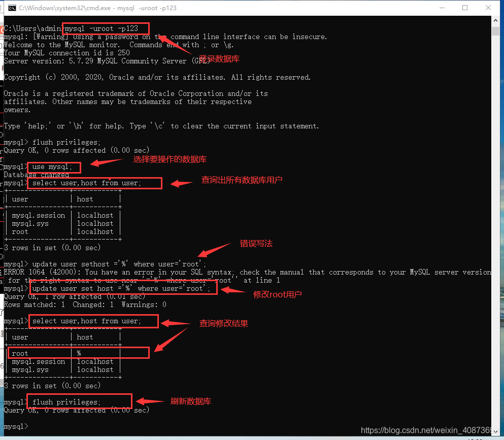504x440 pixels.
Task: Click the '登录数据库' annotation label
Action: tap(219, 58)
